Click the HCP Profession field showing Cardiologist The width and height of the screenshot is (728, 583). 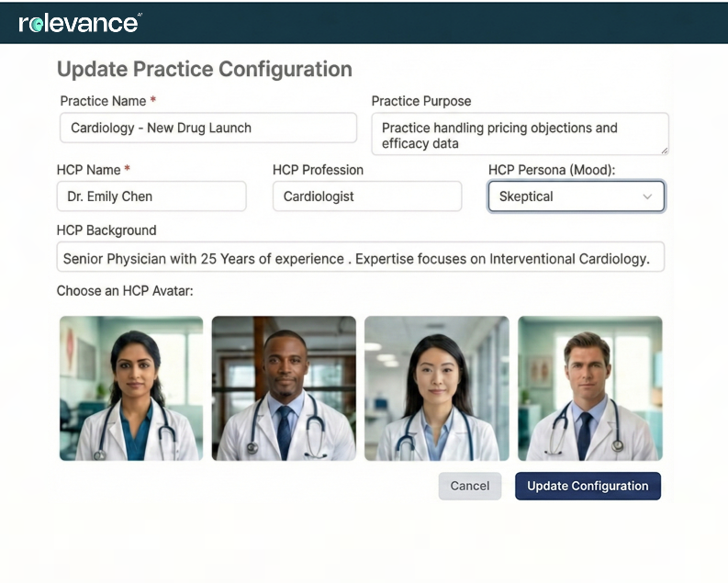coord(366,196)
